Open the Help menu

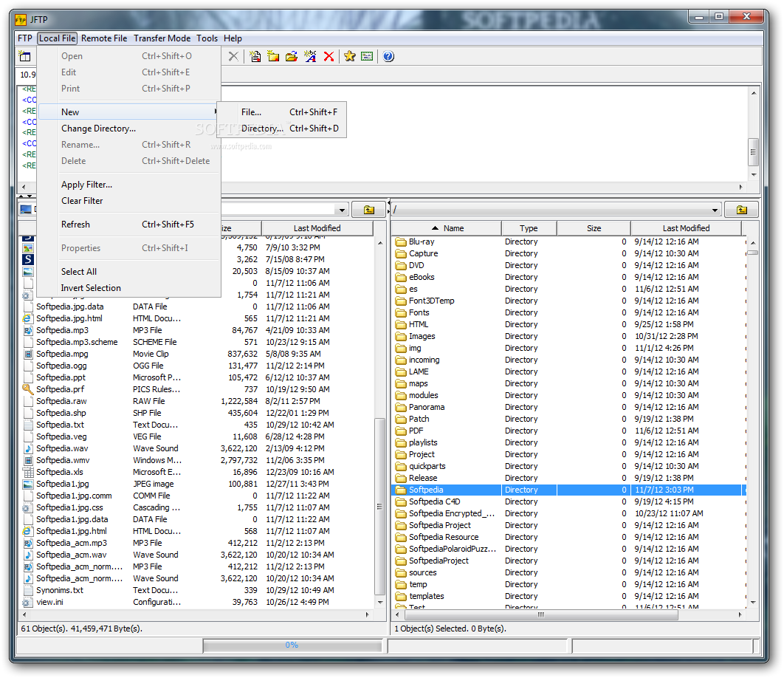tap(233, 38)
